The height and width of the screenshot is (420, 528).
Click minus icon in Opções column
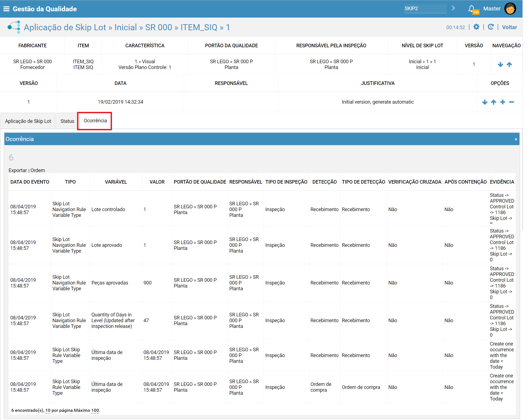pyautogui.click(x=511, y=102)
